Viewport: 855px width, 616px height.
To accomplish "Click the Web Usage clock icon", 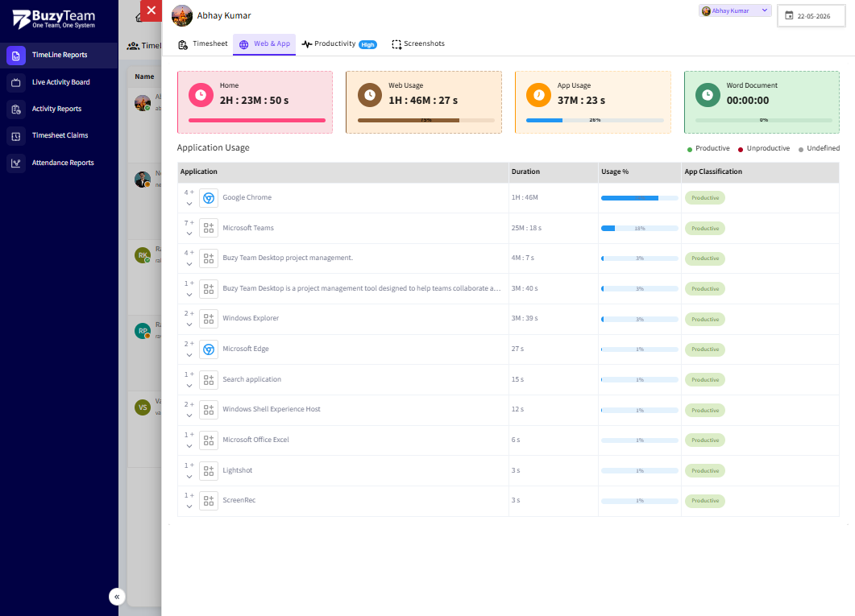I will tap(370, 95).
